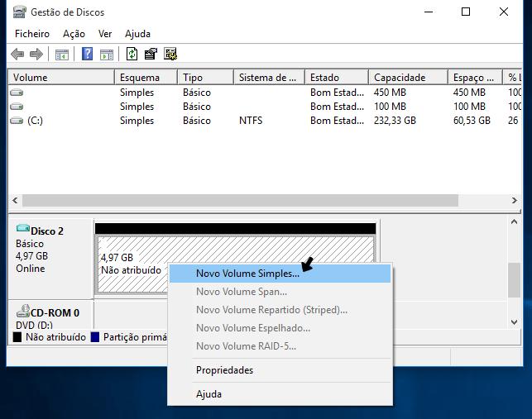The image size is (532, 419).
Task: Toggle the action pane toolbar icon
Action: (107, 55)
